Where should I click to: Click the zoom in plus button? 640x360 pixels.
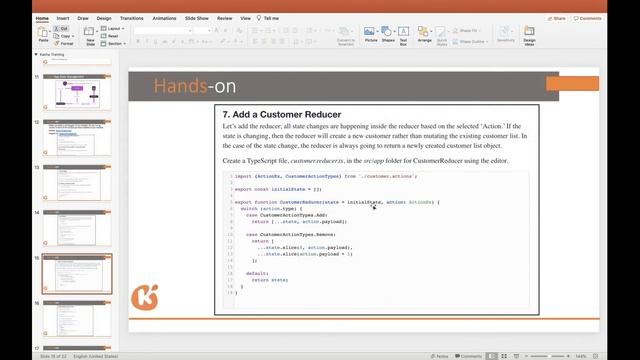click(568, 356)
